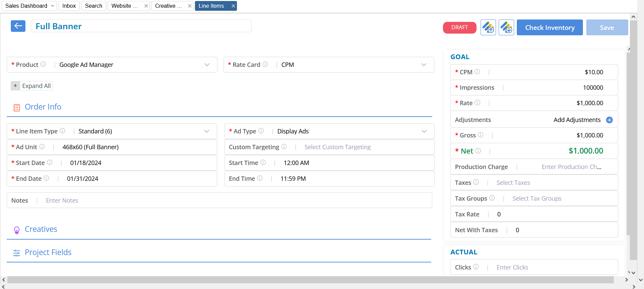644x289 pixels.
Task: Click the info icon next to Tax Groups
Action: pos(492,198)
